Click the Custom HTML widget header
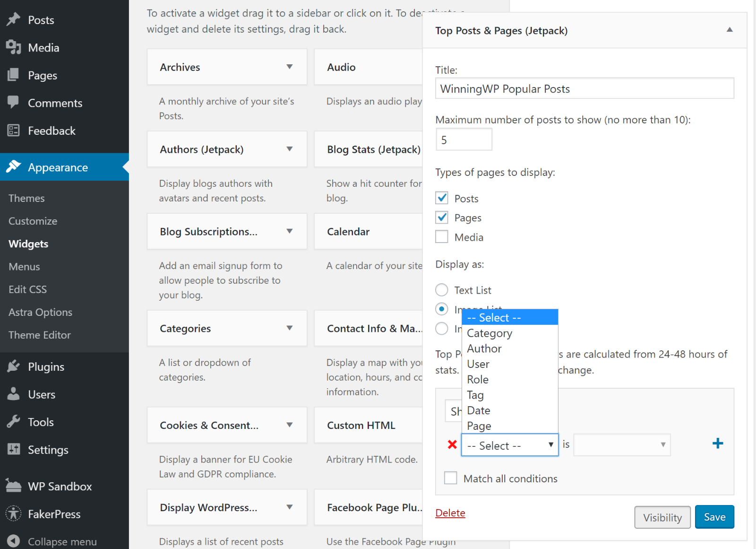This screenshot has width=756, height=549. [368, 425]
